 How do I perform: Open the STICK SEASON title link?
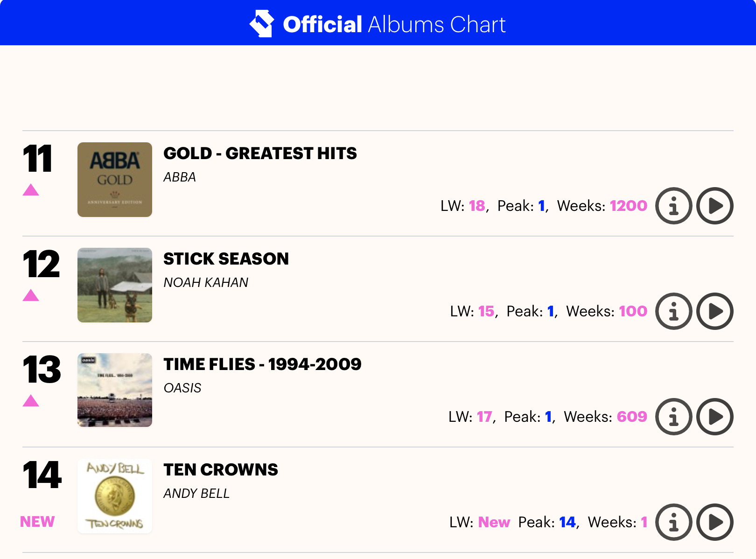point(226,259)
